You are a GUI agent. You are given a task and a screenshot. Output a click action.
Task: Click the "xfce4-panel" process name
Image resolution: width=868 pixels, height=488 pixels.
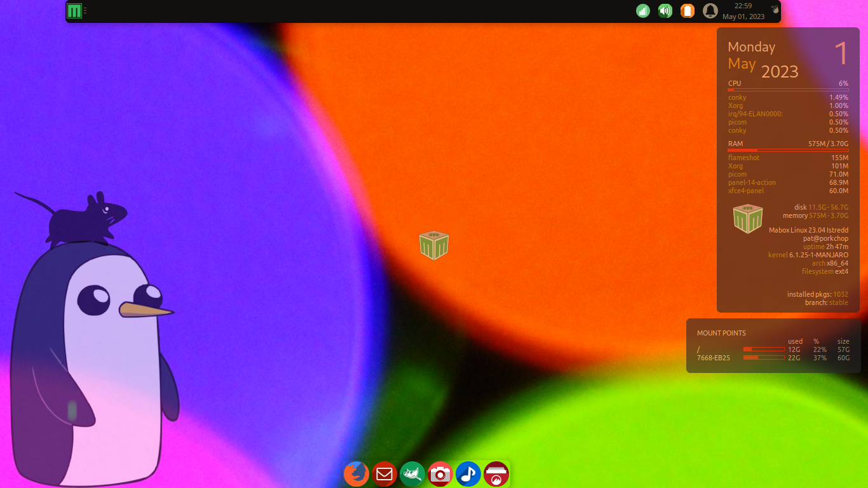pyautogui.click(x=746, y=191)
